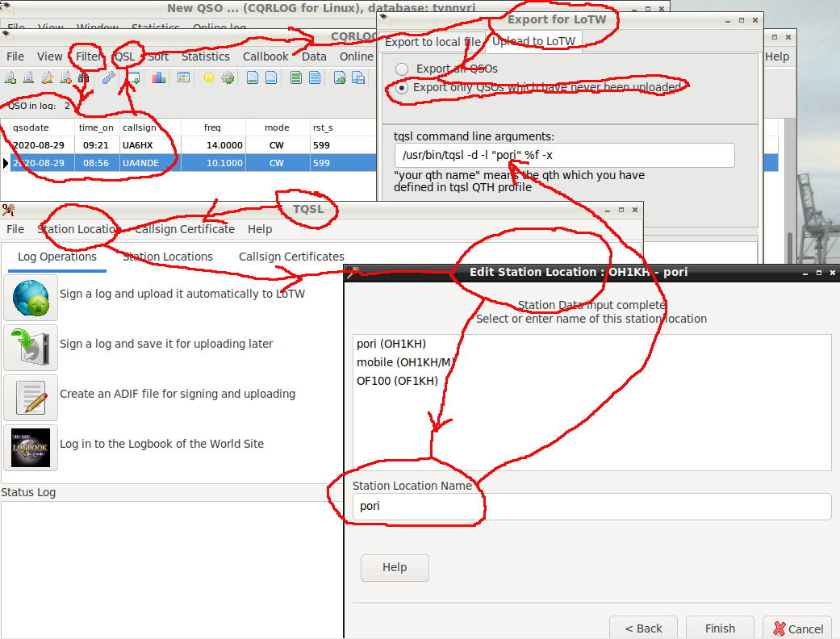Click the Create ADIF notepad pencil icon
Viewport: 840px width, 639px height.
coord(31,398)
